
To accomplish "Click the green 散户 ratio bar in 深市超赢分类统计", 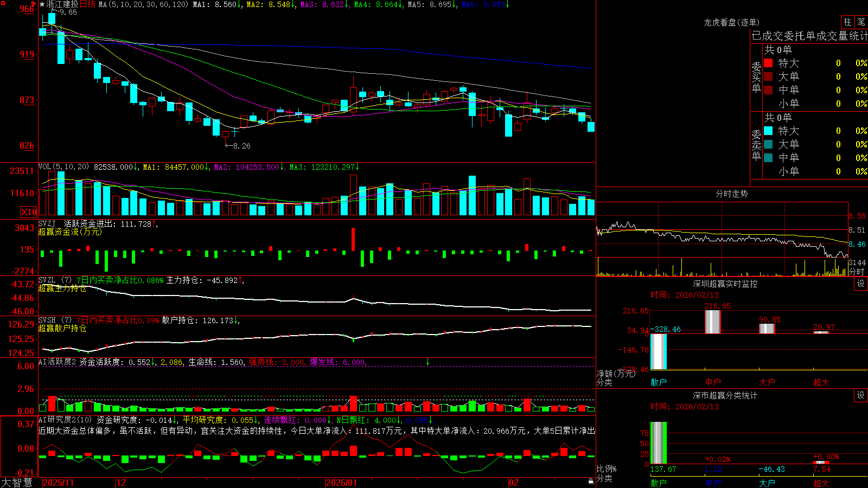I will tap(658, 442).
